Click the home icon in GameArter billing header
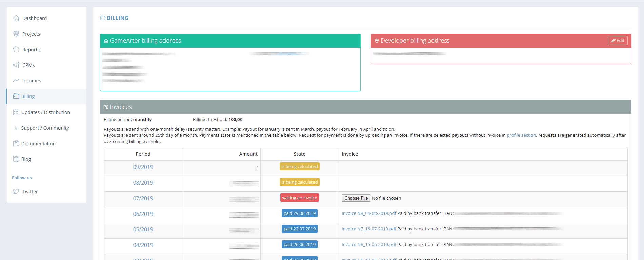The image size is (644, 260). click(x=106, y=41)
